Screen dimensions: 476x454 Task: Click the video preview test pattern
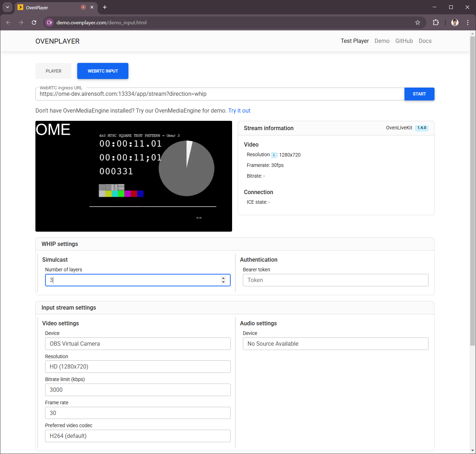[134, 176]
